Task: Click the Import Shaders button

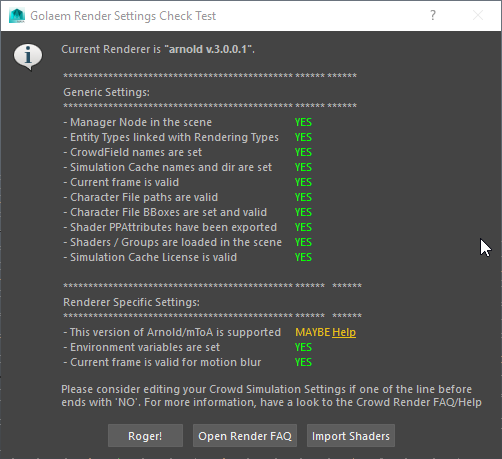Action: point(351,436)
